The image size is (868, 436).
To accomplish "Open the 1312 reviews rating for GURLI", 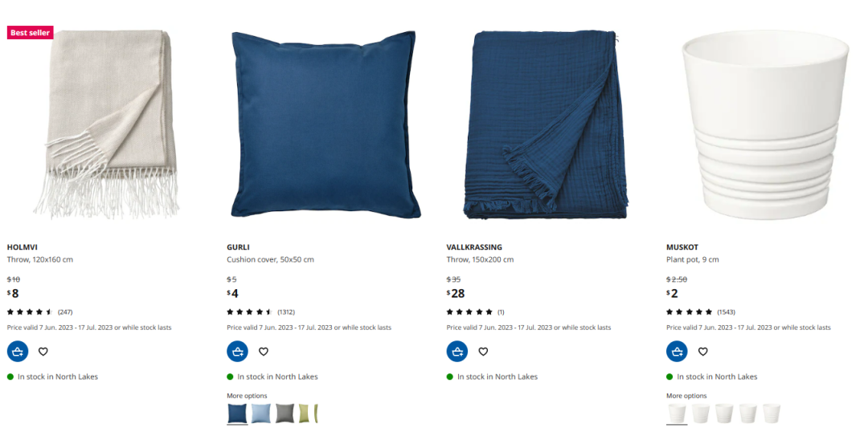I will (x=260, y=312).
